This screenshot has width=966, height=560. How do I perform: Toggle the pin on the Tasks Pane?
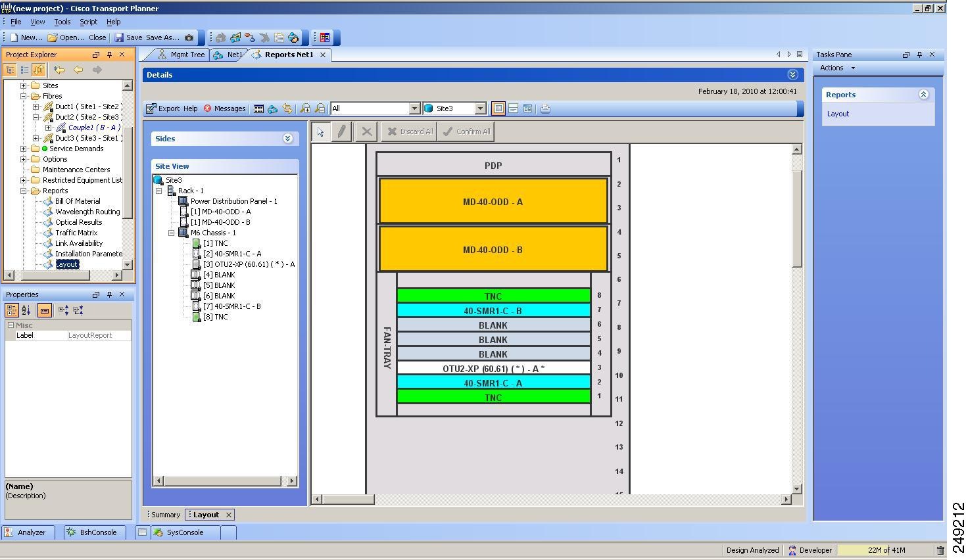(919, 55)
